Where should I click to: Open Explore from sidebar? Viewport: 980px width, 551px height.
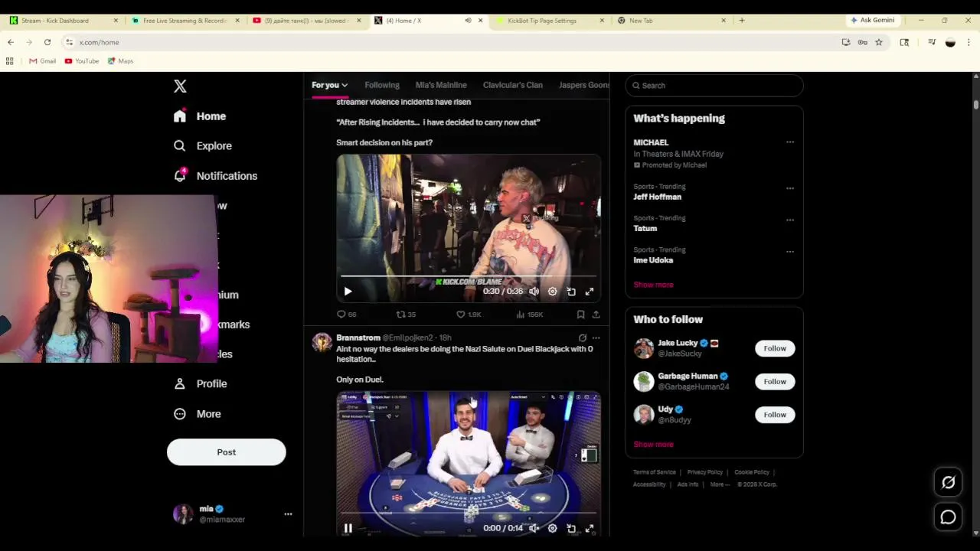tap(202, 146)
